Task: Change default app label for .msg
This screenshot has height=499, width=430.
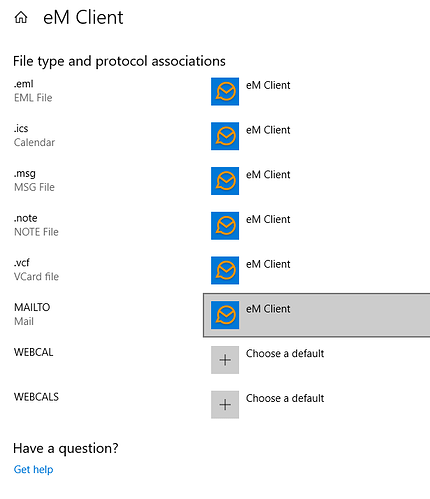Action: [268, 175]
